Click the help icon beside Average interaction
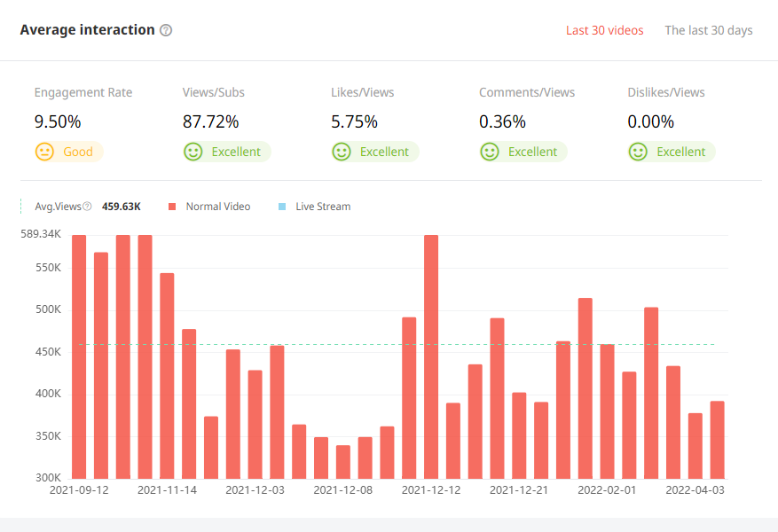778x532 pixels. click(x=166, y=30)
